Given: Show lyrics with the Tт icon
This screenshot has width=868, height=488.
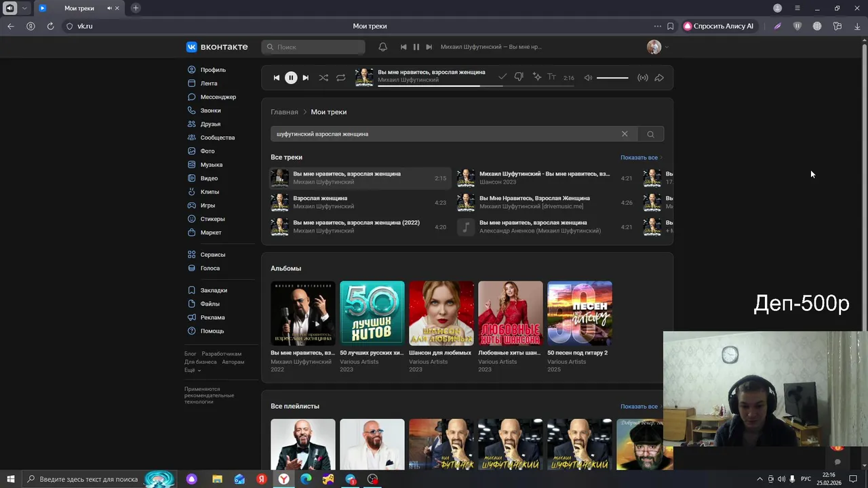Looking at the screenshot, I should (552, 77).
